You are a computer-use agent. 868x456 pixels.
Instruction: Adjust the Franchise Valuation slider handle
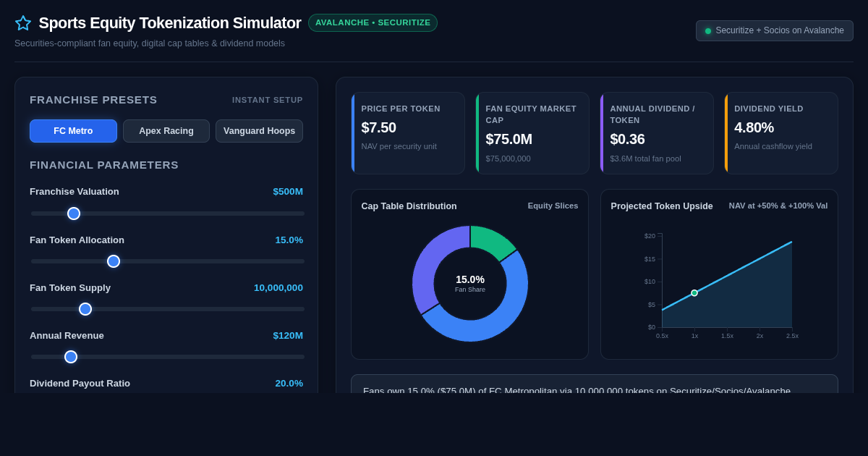point(74,214)
